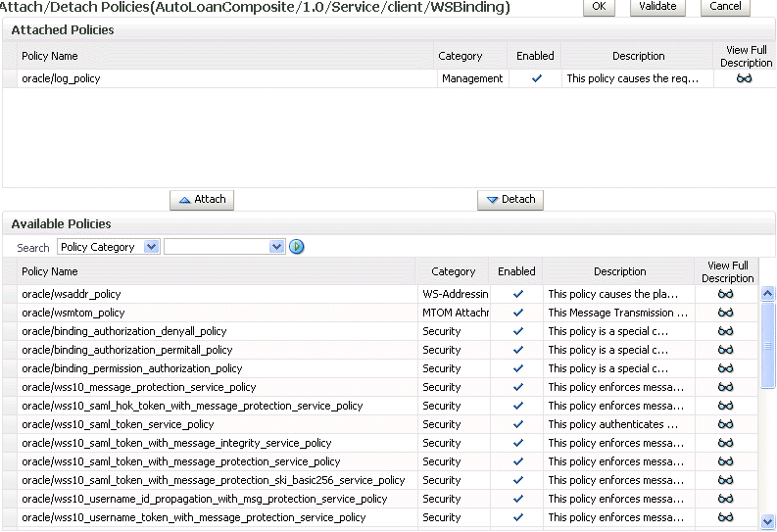This screenshot has width=777, height=532.
Task: View full description of oracle/wsaddr_policy
Action: click(725, 294)
